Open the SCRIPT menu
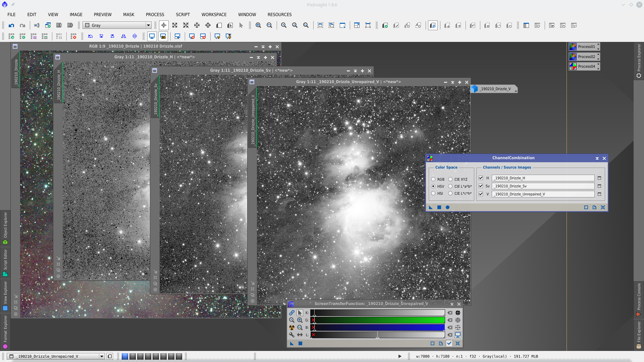The height and width of the screenshot is (362, 644). click(x=183, y=15)
